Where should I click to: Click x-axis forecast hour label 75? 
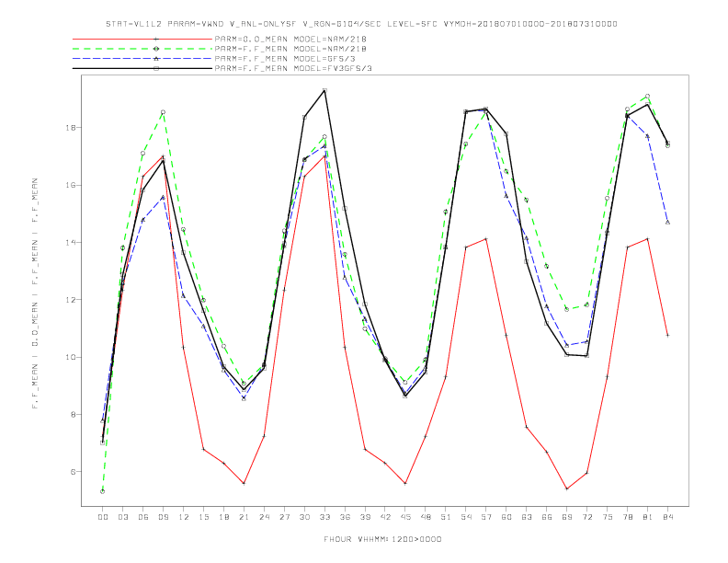(608, 517)
